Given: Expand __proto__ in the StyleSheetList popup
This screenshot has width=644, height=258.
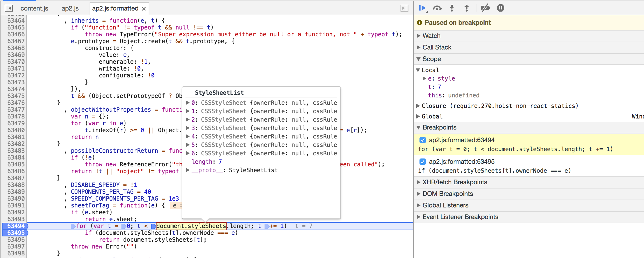Looking at the screenshot, I should [x=187, y=170].
